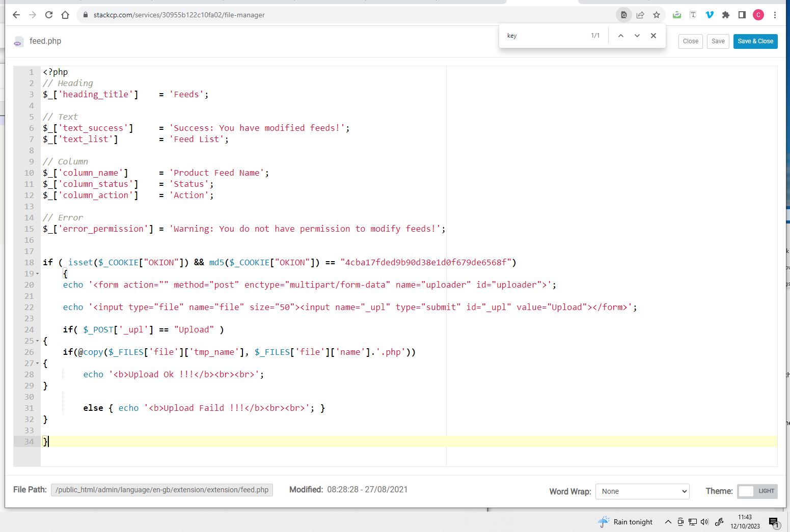The width and height of the screenshot is (790, 532).
Task: Open the profile avatar labeled C
Action: (758, 15)
